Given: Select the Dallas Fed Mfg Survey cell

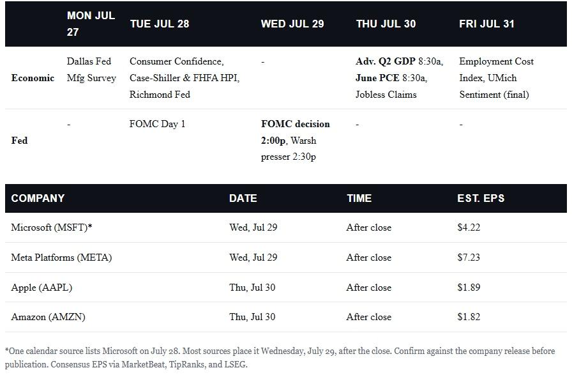Looking at the screenshot, I should tap(91, 70).
